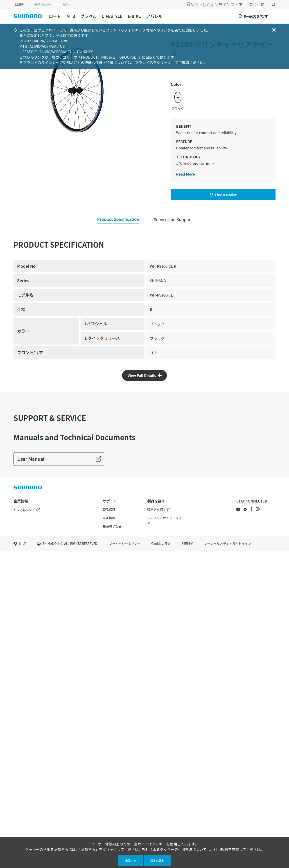The width and height of the screenshot is (289, 868).
Task: Click the external link icon on User Manual
Action: point(98,459)
